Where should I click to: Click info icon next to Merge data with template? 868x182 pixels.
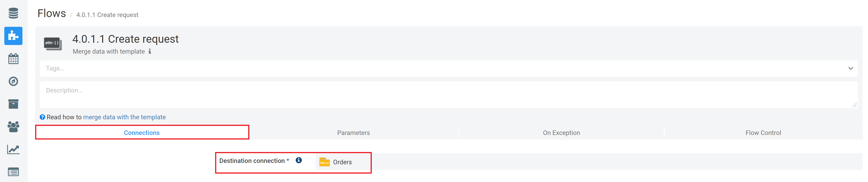coord(150,51)
